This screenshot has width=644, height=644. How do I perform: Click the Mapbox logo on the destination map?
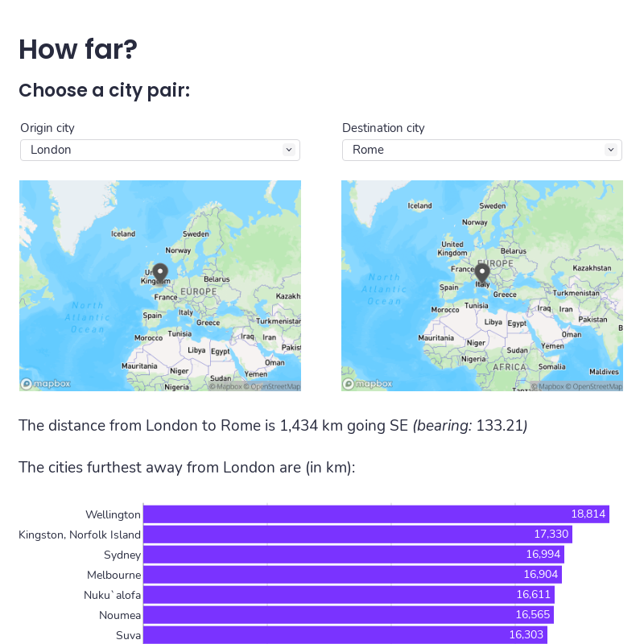tap(368, 384)
